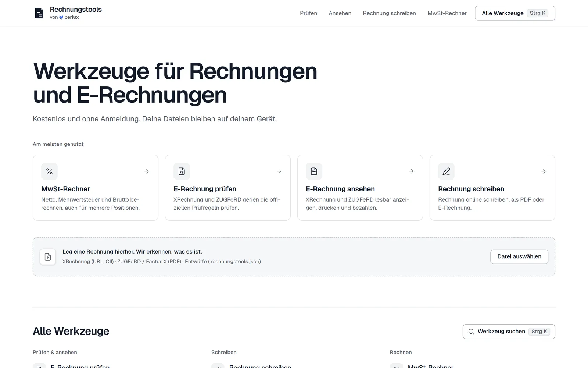Click the 'Alle Werkzeuge' section heading
Image resolution: width=588 pixels, height=368 pixels.
(71, 331)
